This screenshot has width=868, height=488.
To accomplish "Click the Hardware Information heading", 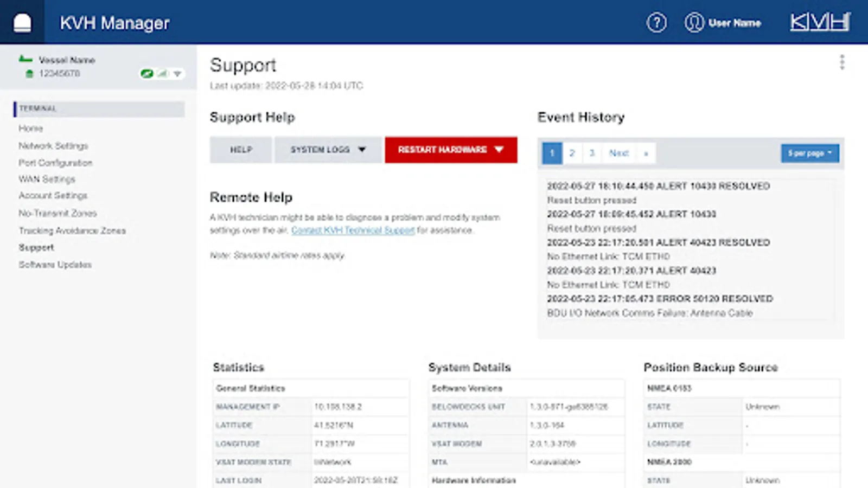I will click(474, 480).
